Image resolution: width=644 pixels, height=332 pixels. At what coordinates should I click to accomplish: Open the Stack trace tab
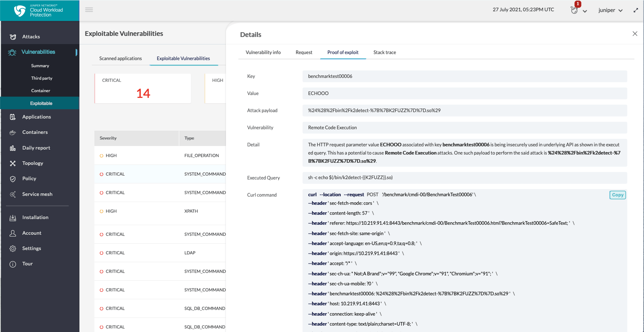tap(384, 52)
